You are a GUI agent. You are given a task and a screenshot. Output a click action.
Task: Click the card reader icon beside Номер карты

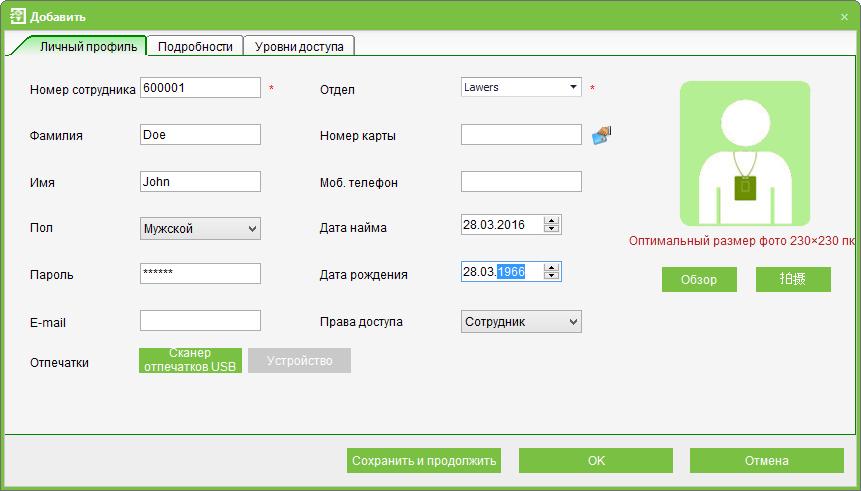pos(601,135)
